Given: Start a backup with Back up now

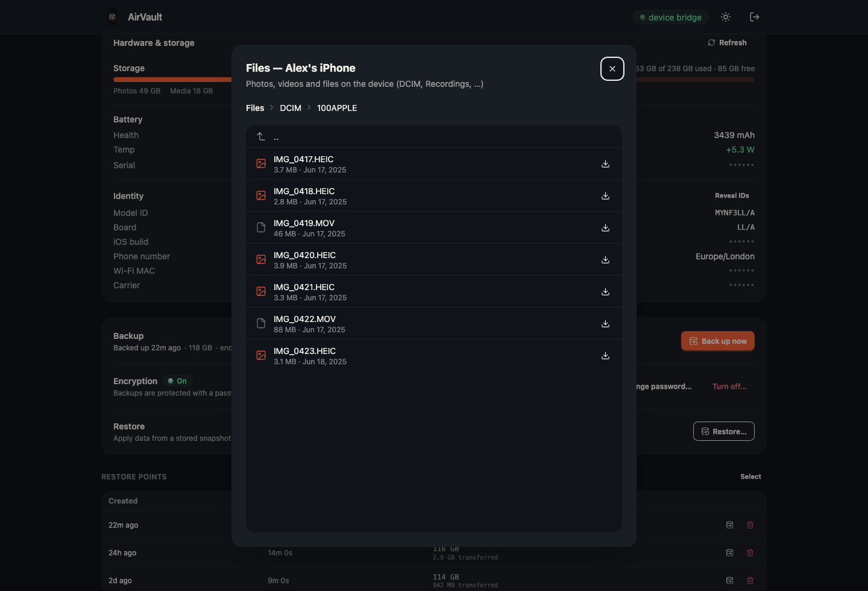Looking at the screenshot, I should tap(718, 341).
